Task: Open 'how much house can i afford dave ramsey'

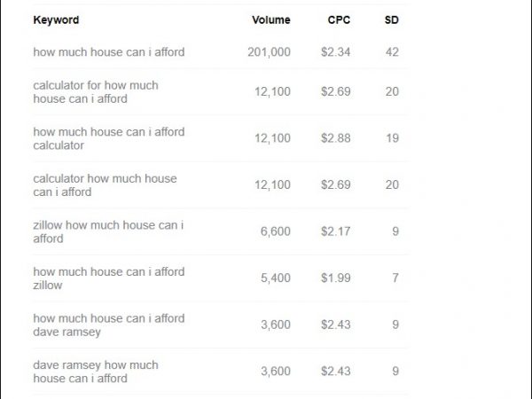Action: click(x=109, y=325)
